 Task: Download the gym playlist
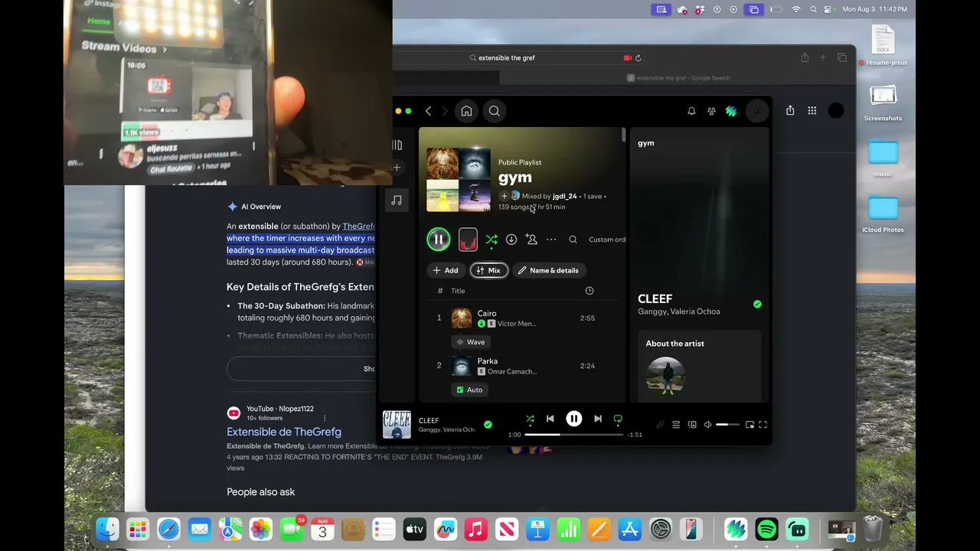511,240
